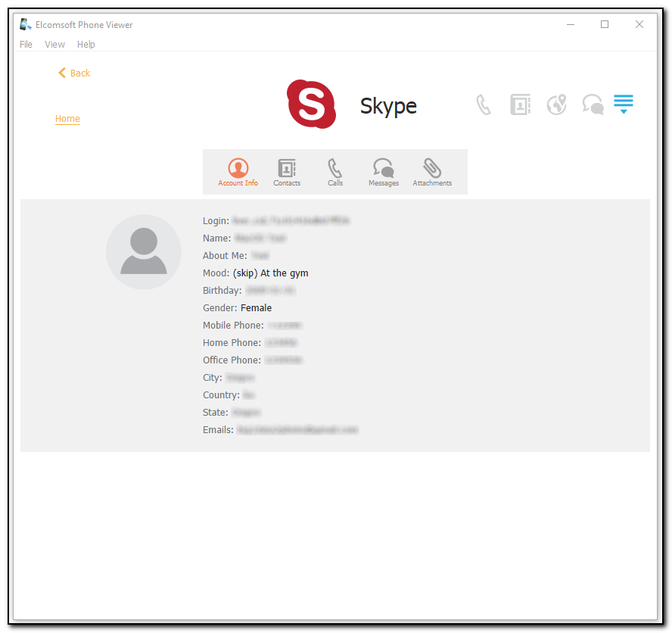Select the Home link in the sidebar
Image resolution: width=672 pixels, height=633 pixels.
(x=67, y=119)
